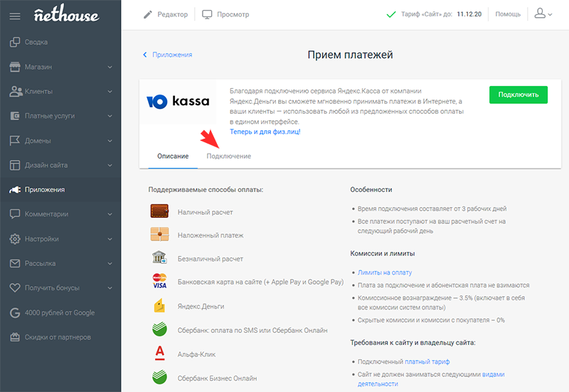569x392 pixels.
Task: Click the Комментарии speech bubble icon
Action: click(x=15, y=214)
